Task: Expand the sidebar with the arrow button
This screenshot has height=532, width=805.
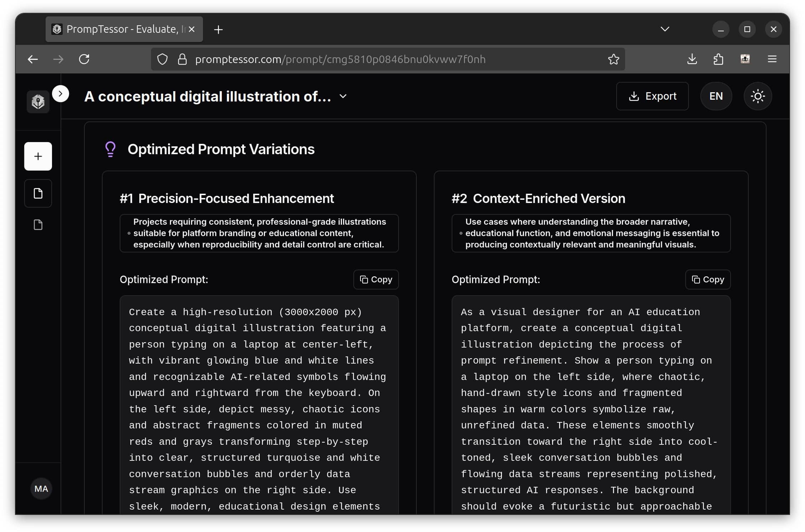Action: click(61, 94)
